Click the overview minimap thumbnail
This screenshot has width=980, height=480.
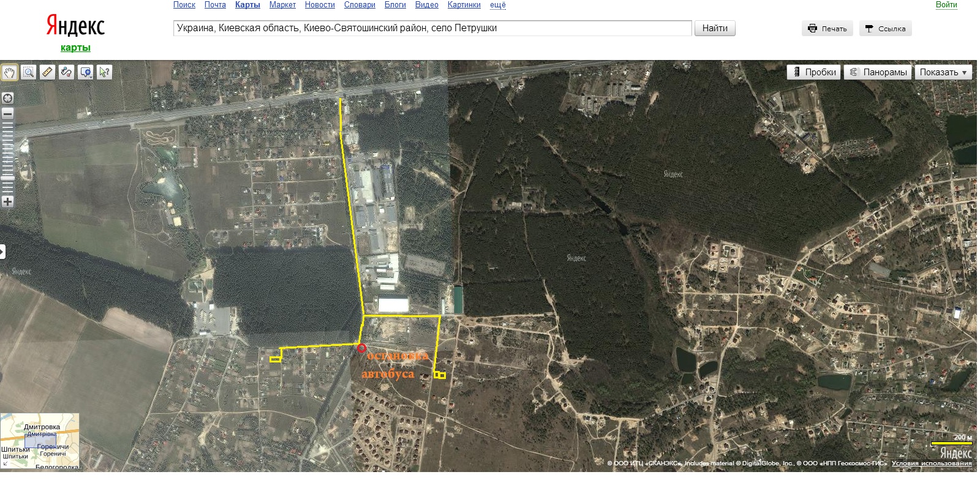pos(40,441)
